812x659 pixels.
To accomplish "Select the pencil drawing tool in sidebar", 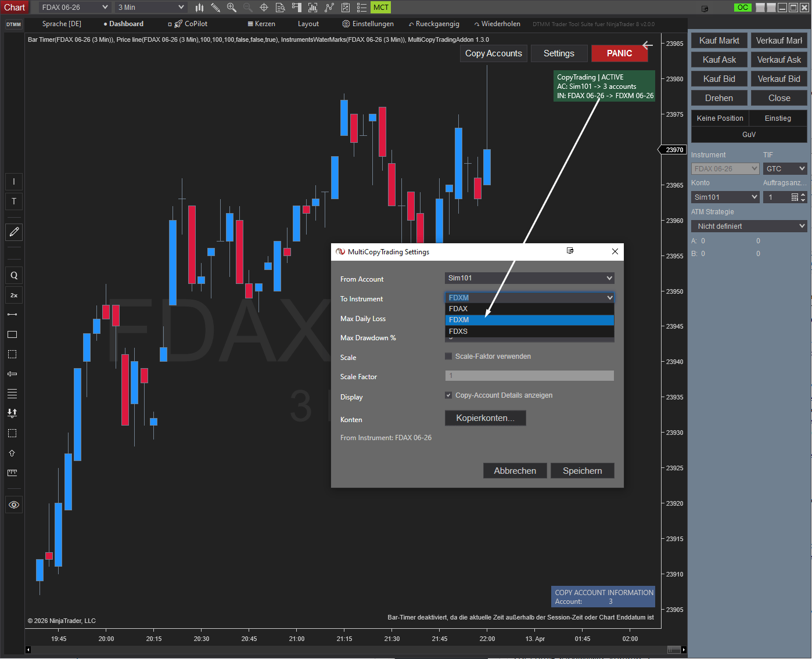I will [x=14, y=232].
